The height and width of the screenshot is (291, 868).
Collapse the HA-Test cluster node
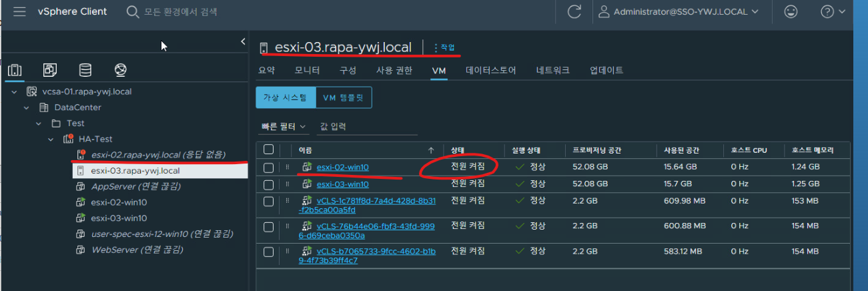click(x=51, y=139)
